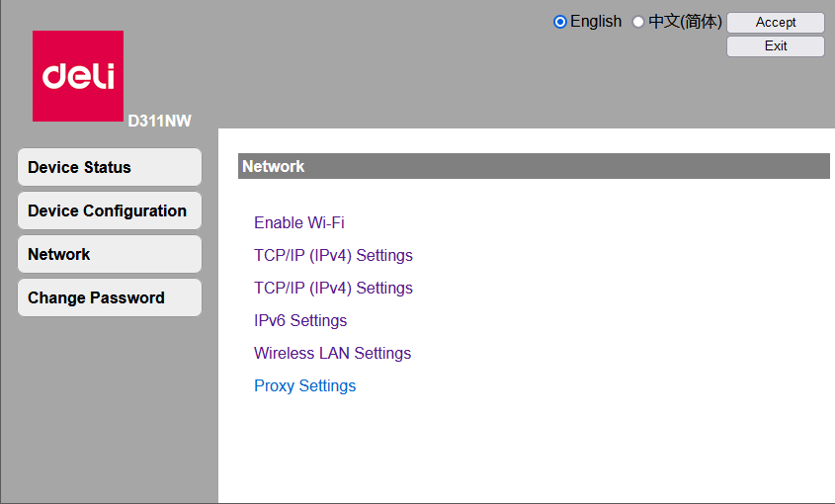Select the 中文(简体) radio button
Image resolution: width=835 pixels, height=504 pixels.
638,22
